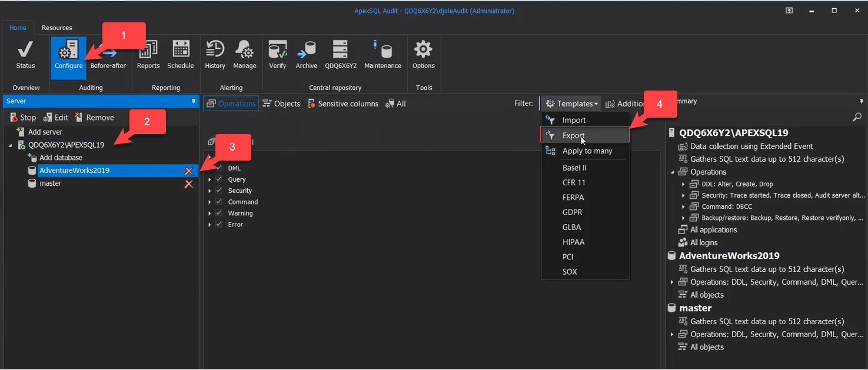
Task: Toggle the Query operations checkbox
Action: pyautogui.click(x=218, y=179)
